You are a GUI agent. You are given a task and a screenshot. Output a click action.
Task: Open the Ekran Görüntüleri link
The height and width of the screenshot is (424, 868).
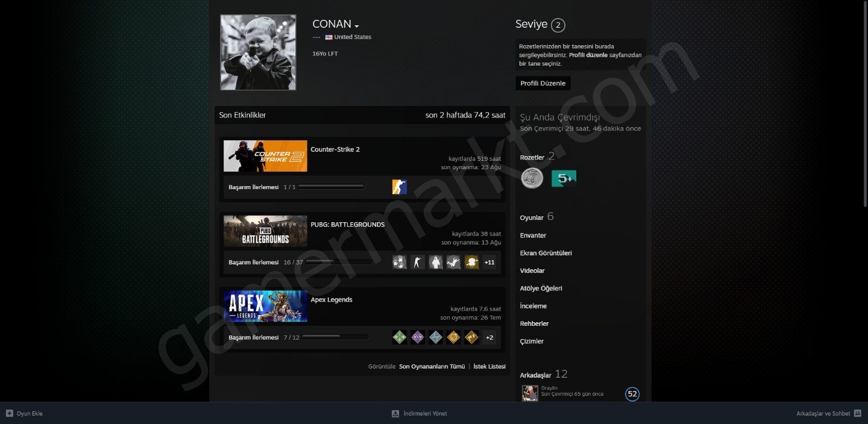pos(546,253)
